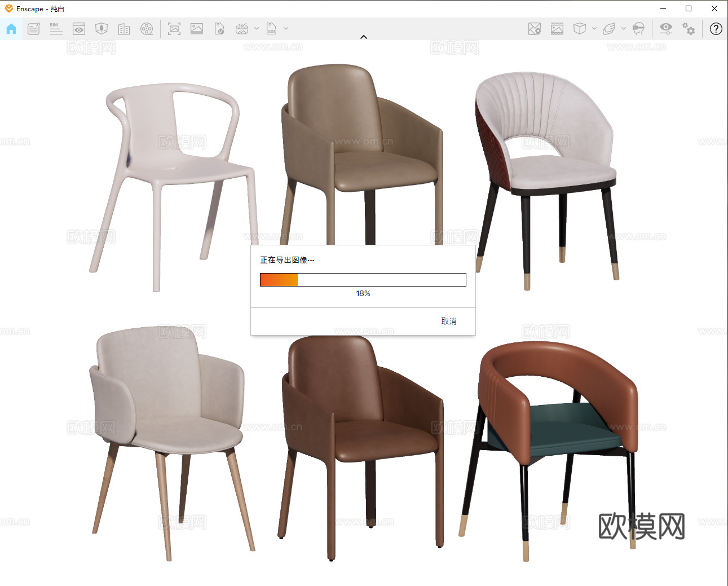
Task: Click the 取消 cancel button
Action: (449, 321)
